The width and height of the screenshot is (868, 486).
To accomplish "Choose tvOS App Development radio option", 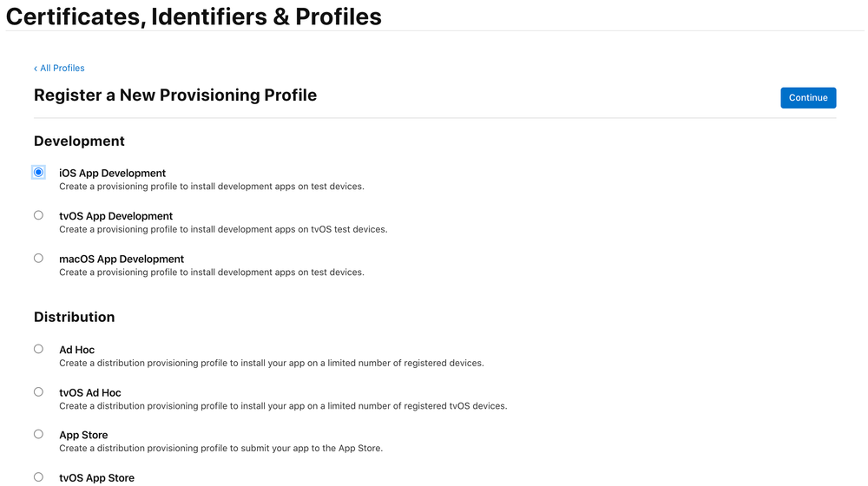I will [x=38, y=215].
